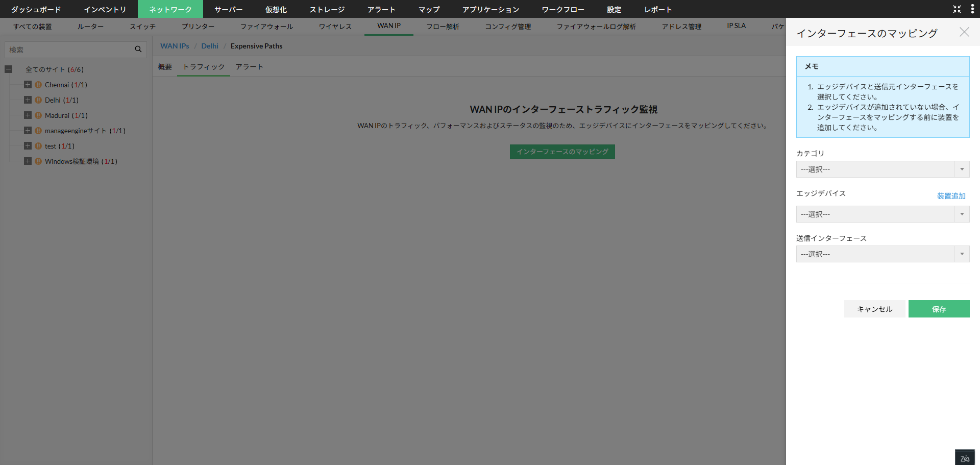
Task: Select the Chennai (1/1) tree item
Action: (x=66, y=85)
